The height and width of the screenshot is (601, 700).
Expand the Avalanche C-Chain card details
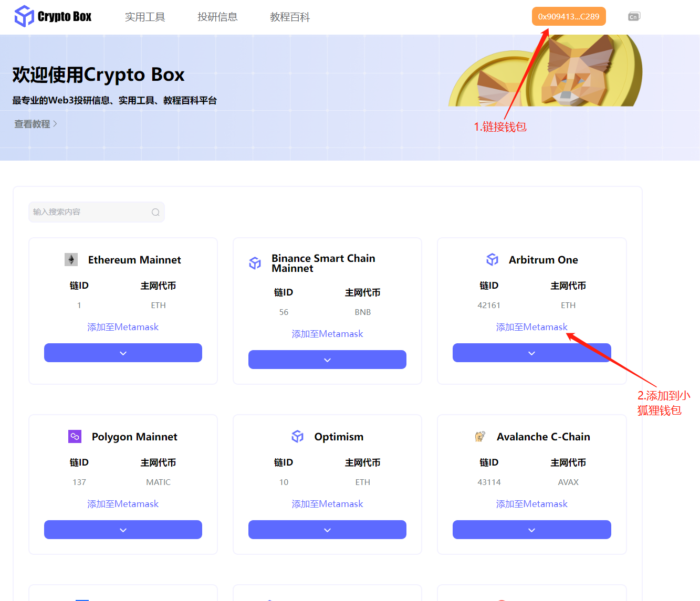(x=531, y=530)
